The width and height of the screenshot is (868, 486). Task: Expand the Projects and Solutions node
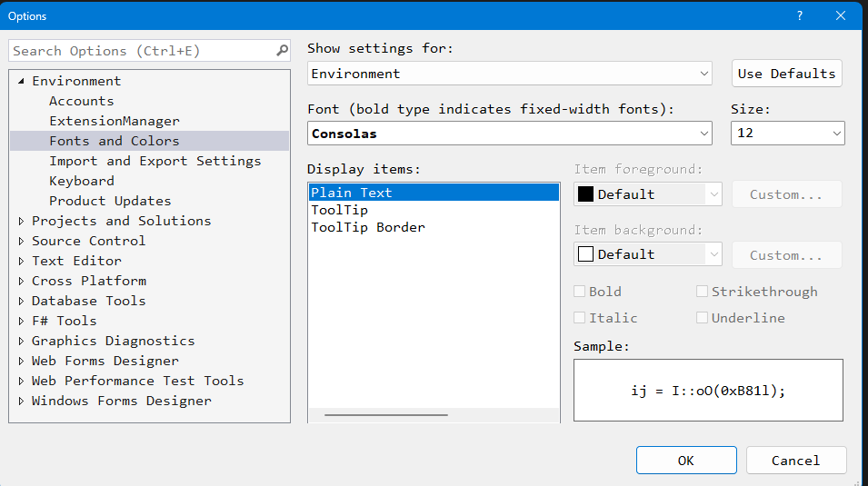[22, 221]
